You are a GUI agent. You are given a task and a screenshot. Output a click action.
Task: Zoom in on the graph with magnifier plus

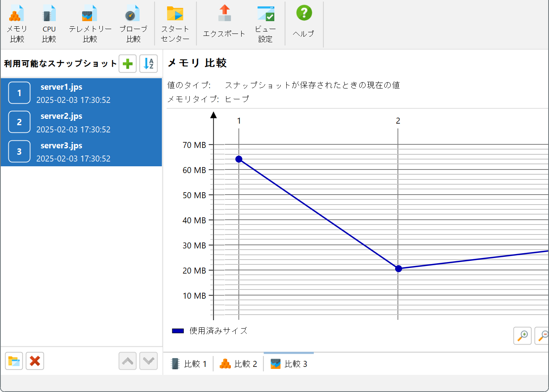(x=522, y=336)
